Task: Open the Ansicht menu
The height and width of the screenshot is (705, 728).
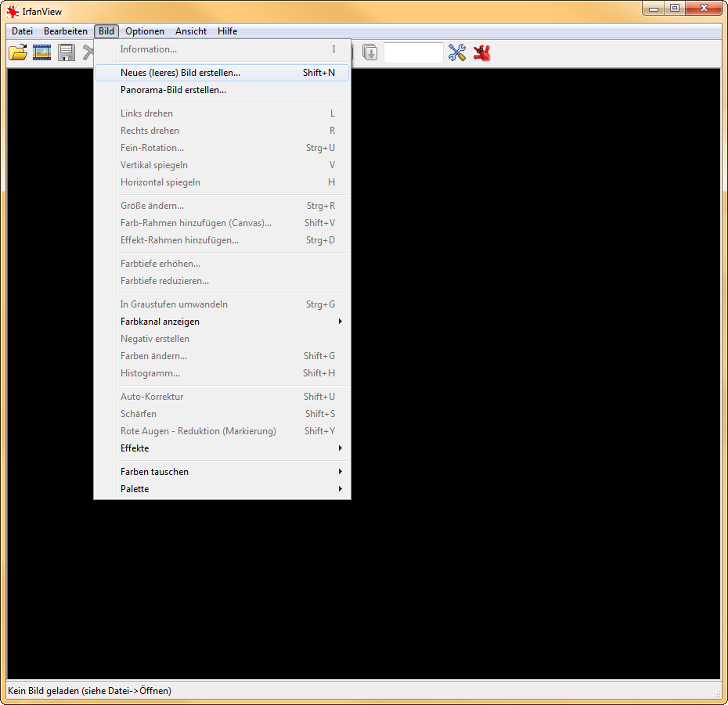Action: [191, 31]
